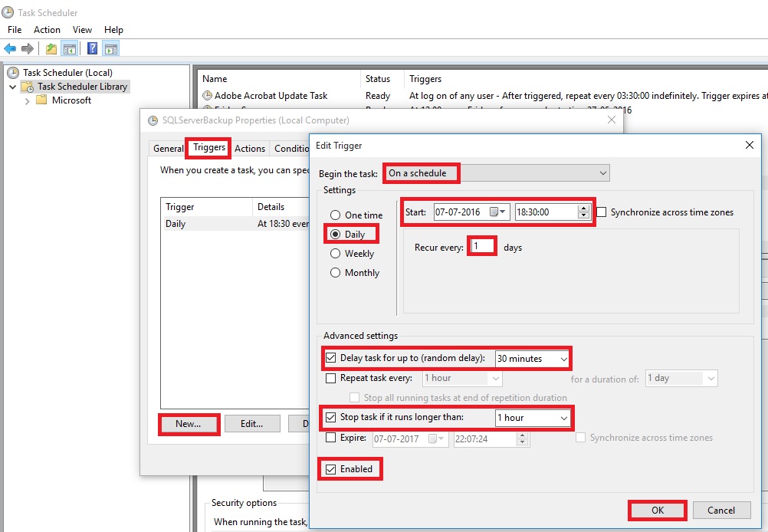Image resolution: width=768 pixels, height=532 pixels.
Task: Click the Up One Level folder icon
Action: [51, 49]
